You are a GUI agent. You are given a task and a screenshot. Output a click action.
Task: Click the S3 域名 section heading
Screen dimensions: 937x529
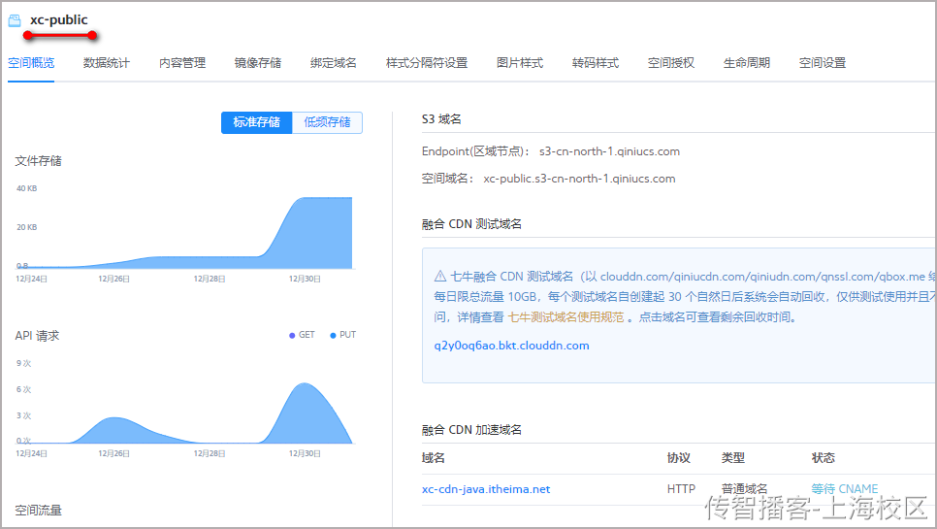click(x=442, y=119)
